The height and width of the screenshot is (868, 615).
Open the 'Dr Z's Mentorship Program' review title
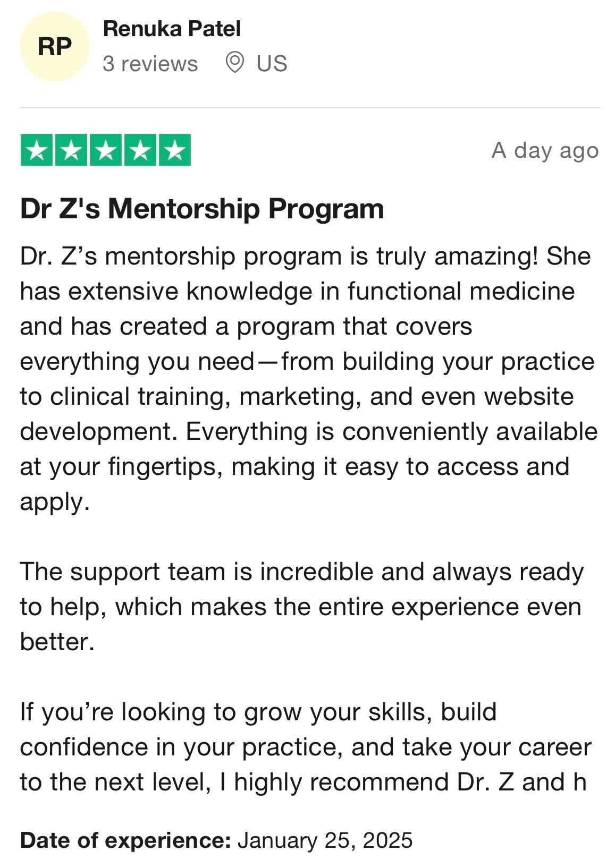point(202,208)
